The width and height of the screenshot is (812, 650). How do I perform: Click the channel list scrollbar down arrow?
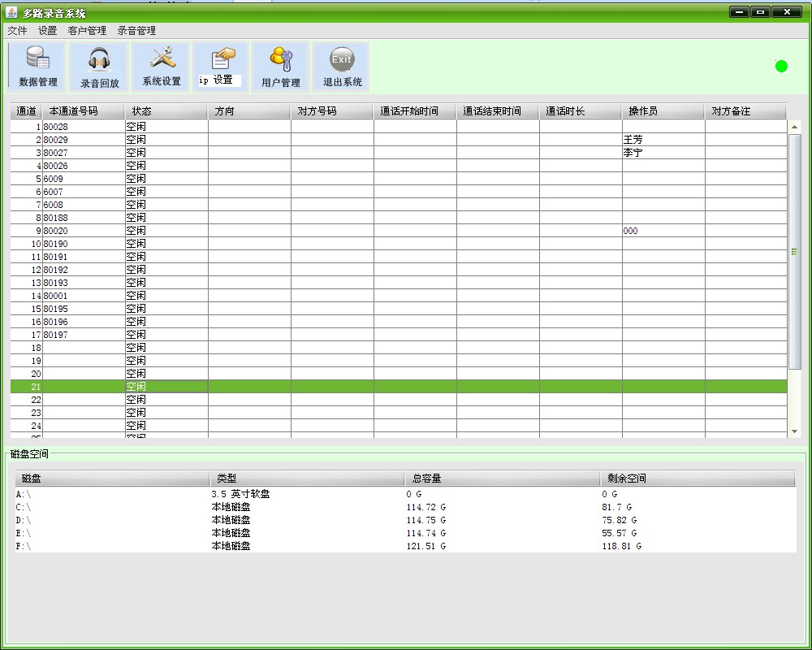pos(794,432)
